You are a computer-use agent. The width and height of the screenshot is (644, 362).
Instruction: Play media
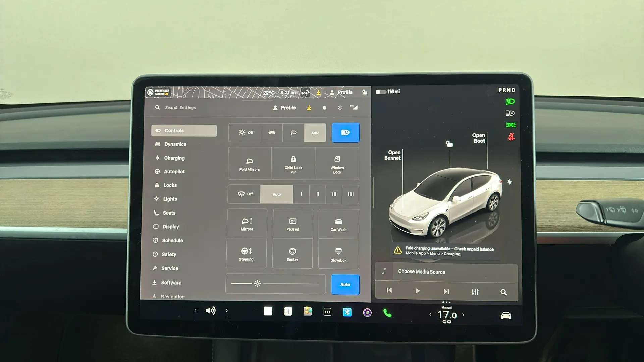point(417,291)
